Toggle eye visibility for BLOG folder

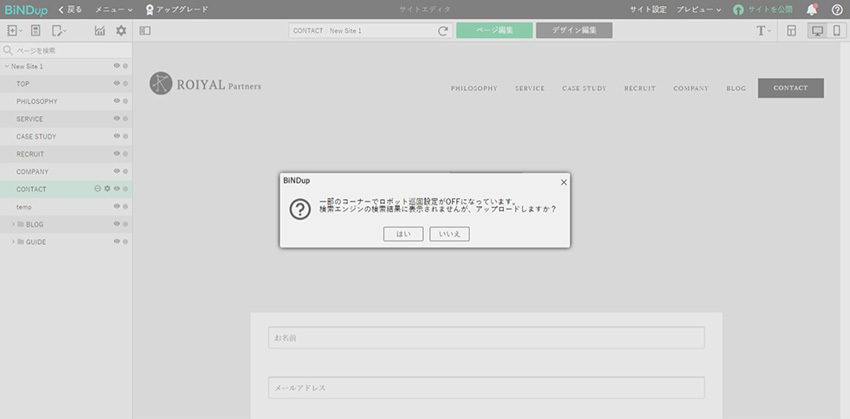[117, 224]
